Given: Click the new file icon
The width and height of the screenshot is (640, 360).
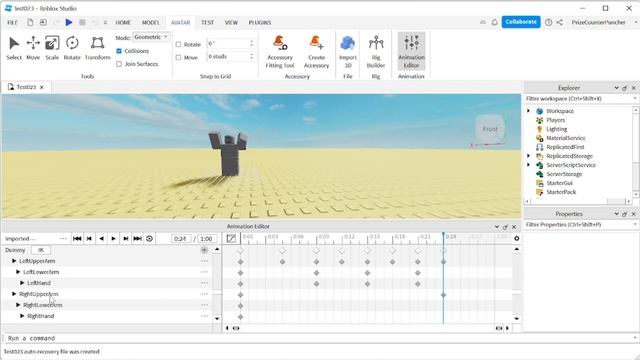Looking at the screenshot, I should click(30, 22).
